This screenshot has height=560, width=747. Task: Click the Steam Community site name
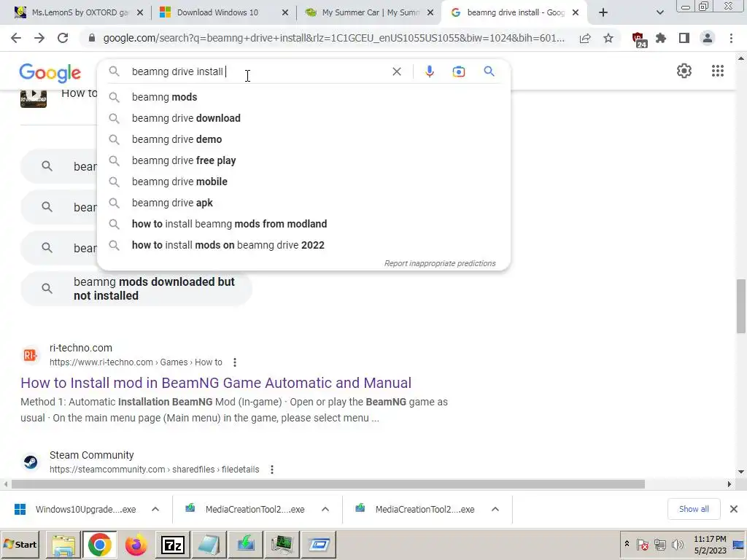point(91,455)
